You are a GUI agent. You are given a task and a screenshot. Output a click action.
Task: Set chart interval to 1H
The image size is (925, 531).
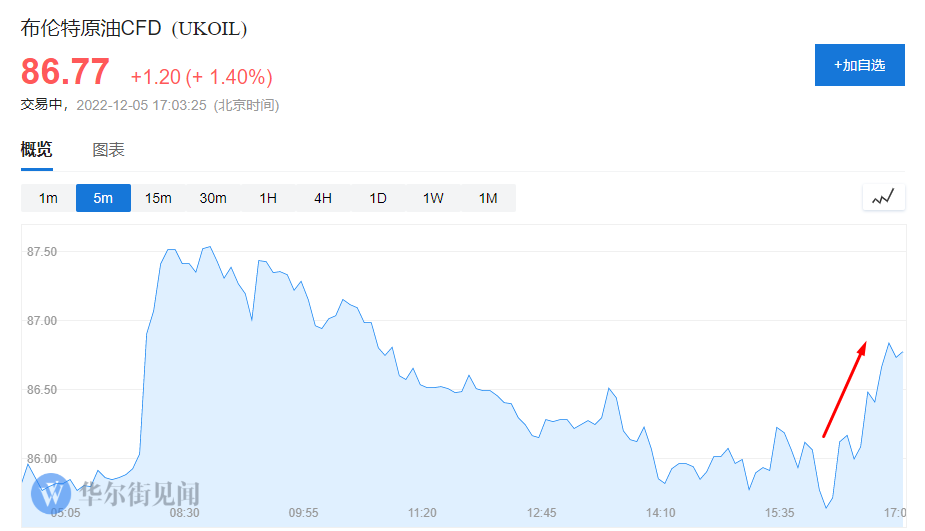268,198
